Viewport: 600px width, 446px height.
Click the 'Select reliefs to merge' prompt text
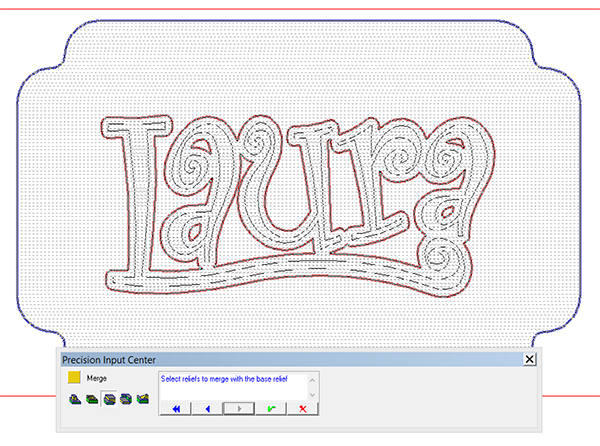pos(224,379)
